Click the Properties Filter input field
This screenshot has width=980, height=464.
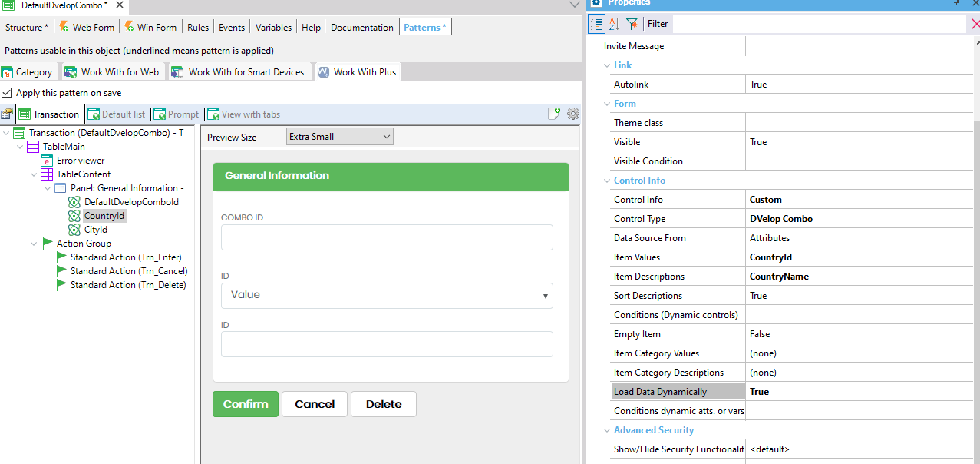tap(820, 24)
